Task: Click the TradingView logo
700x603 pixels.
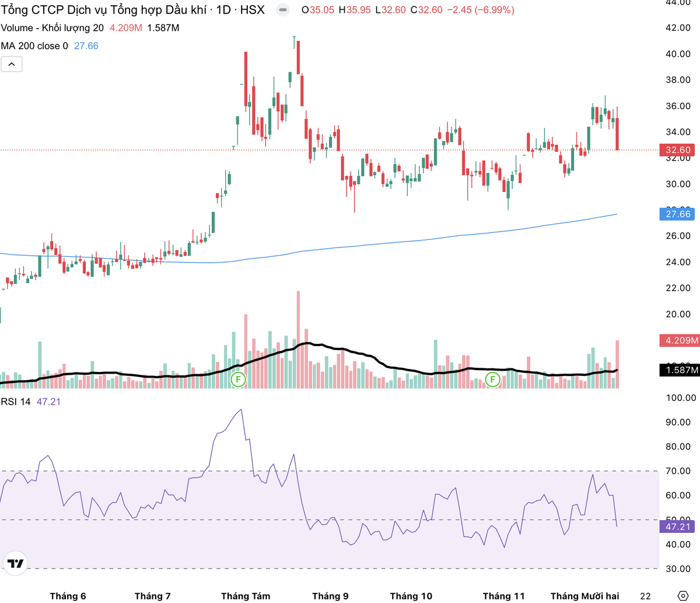Action: coord(15,563)
